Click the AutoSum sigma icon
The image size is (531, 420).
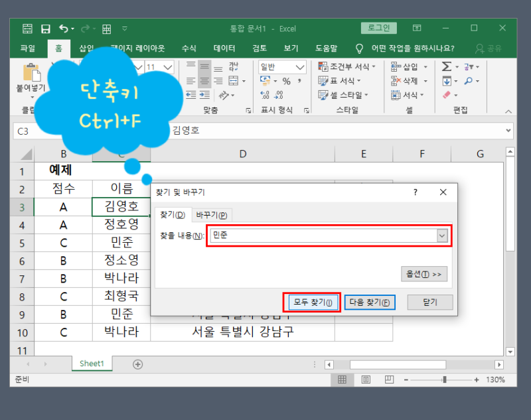coord(447,66)
